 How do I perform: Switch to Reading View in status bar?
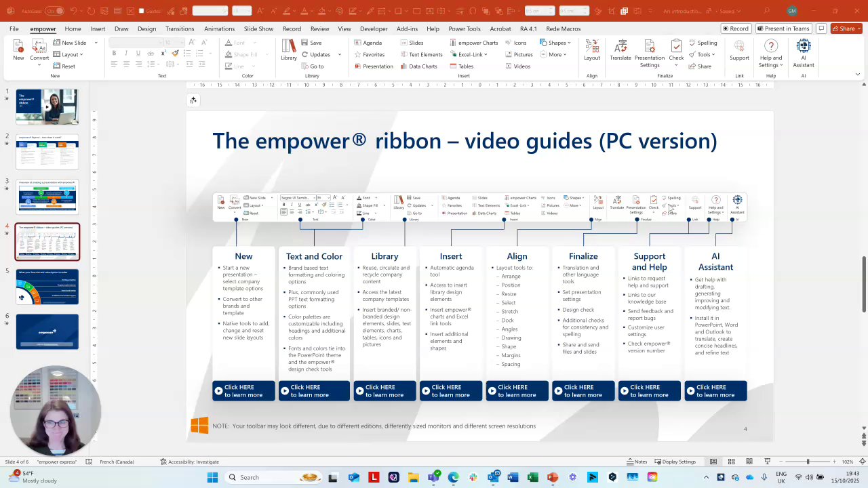click(x=749, y=462)
